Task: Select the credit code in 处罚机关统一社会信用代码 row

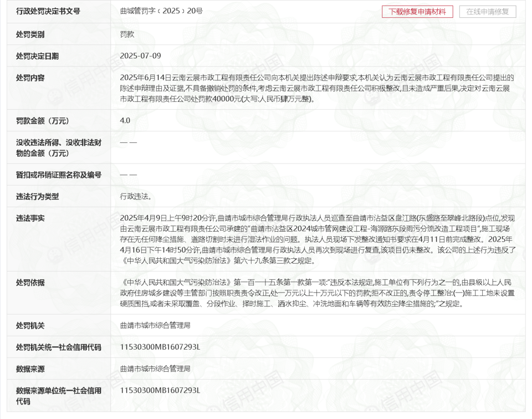Action: coord(160,347)
